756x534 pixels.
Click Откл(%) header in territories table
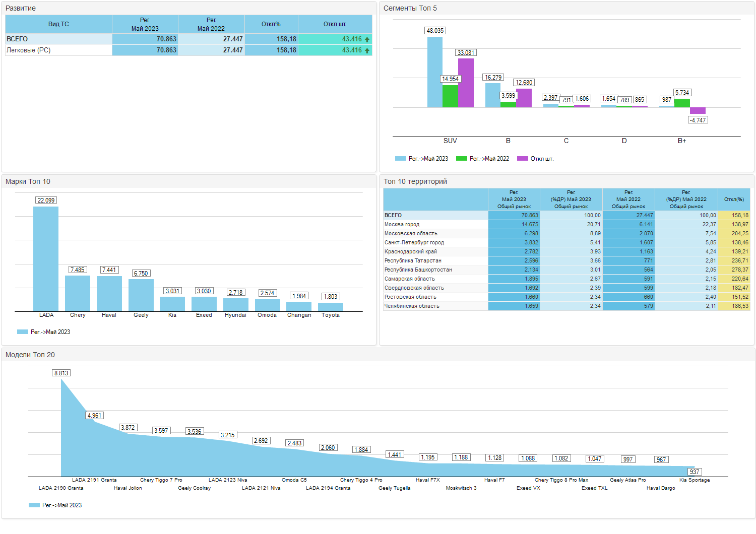(734, 199)
